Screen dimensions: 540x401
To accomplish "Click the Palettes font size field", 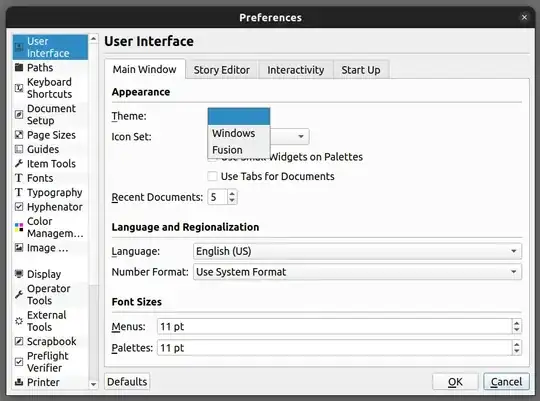I will [335, 348].
